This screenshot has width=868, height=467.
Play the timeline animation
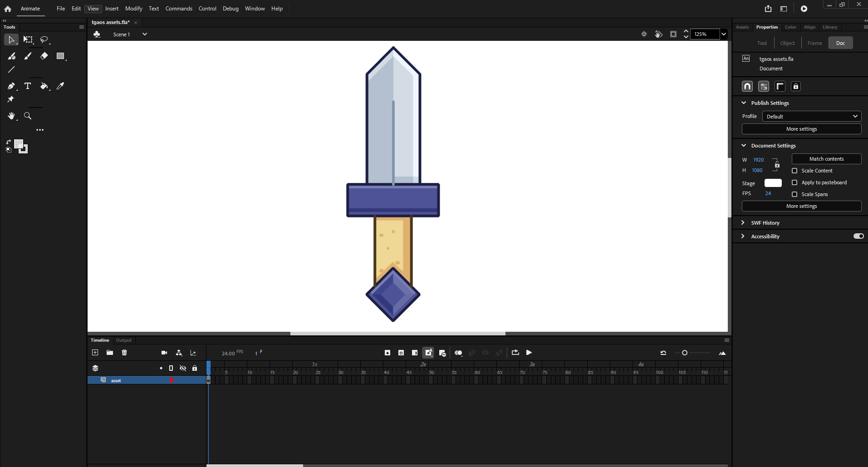[x=529, y=353]
